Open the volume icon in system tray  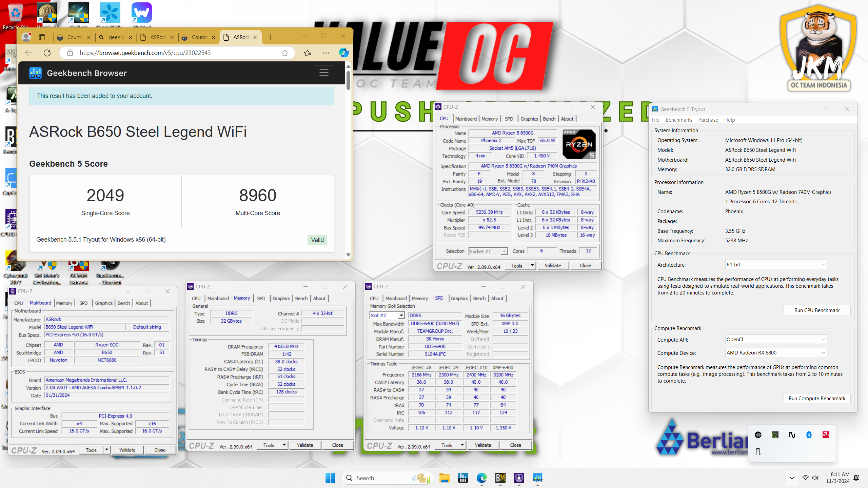815,478
